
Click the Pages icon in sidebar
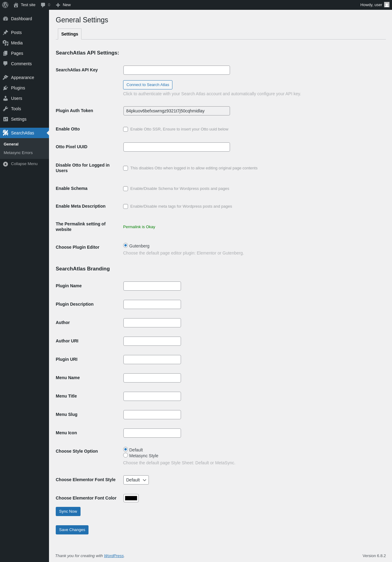[x=6, y=53]
